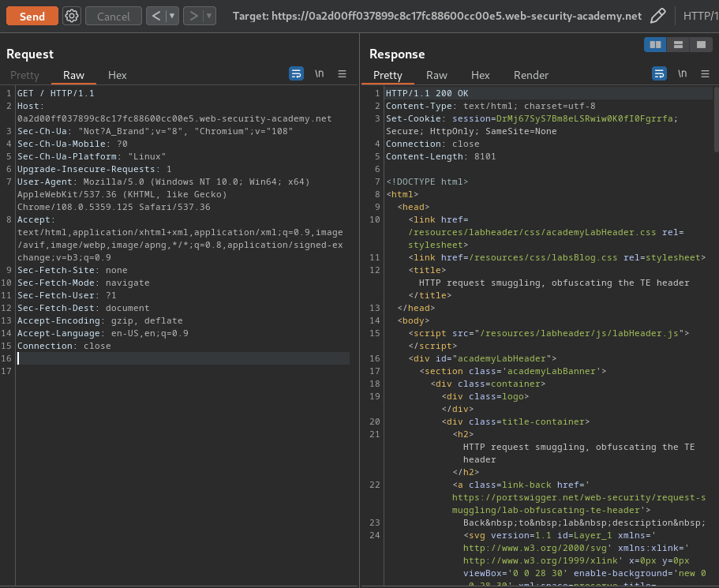Click 'Sec-Fetch-Site: none' header line
719x588 pixels.
coord(73,270)
